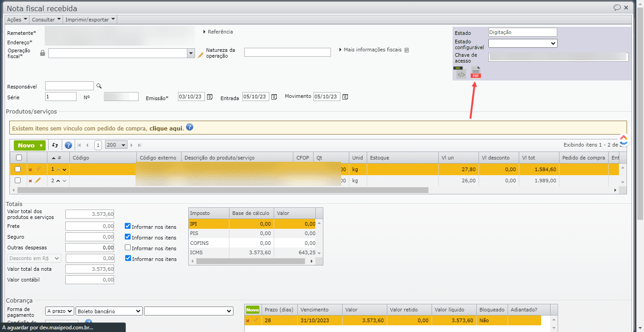Click the Natureza da operação field
Image resolution: width=644 pixels, height=332 pixels.
point(288,52)
